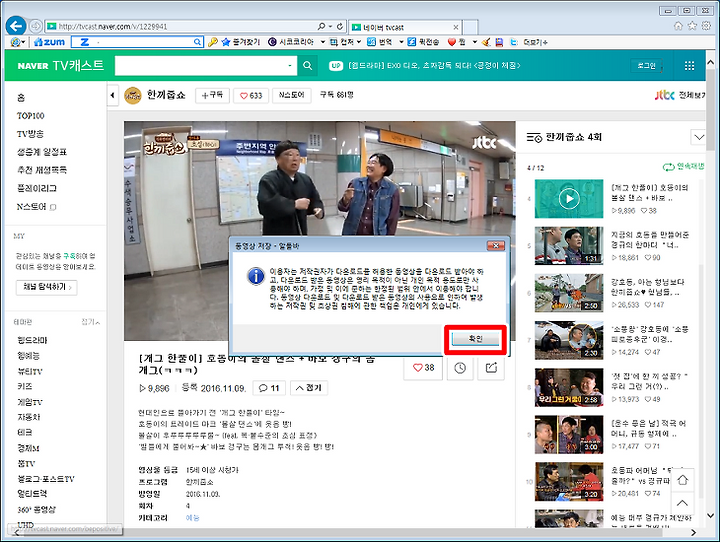Open the browser home icon
720x542 pixels.
(678, 26)
